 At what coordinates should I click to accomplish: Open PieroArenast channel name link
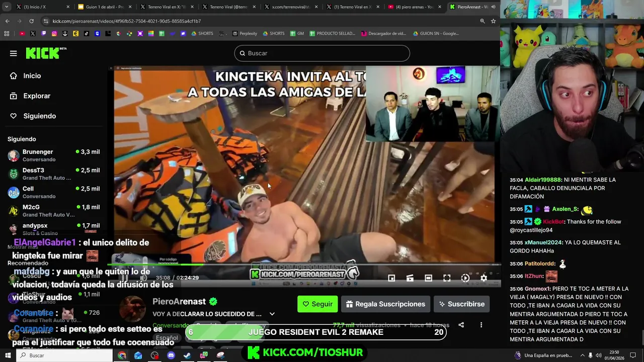pos(179,302)
